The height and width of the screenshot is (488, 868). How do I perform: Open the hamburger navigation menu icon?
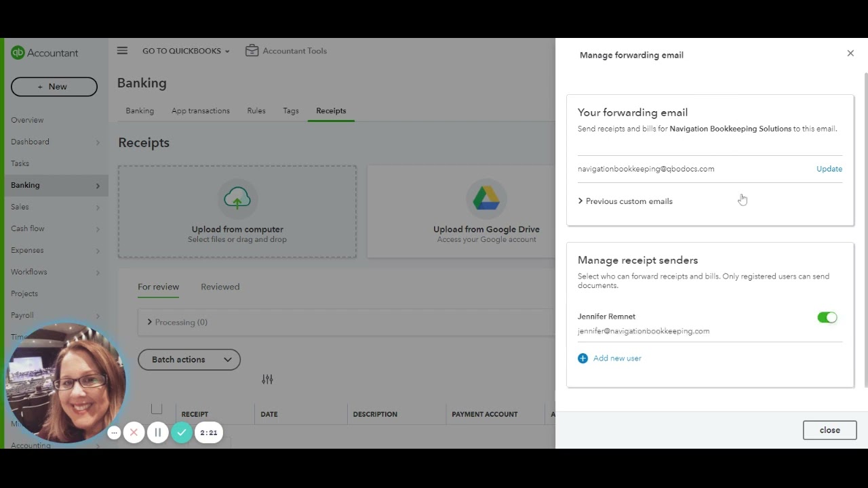(x=122, y=51)
